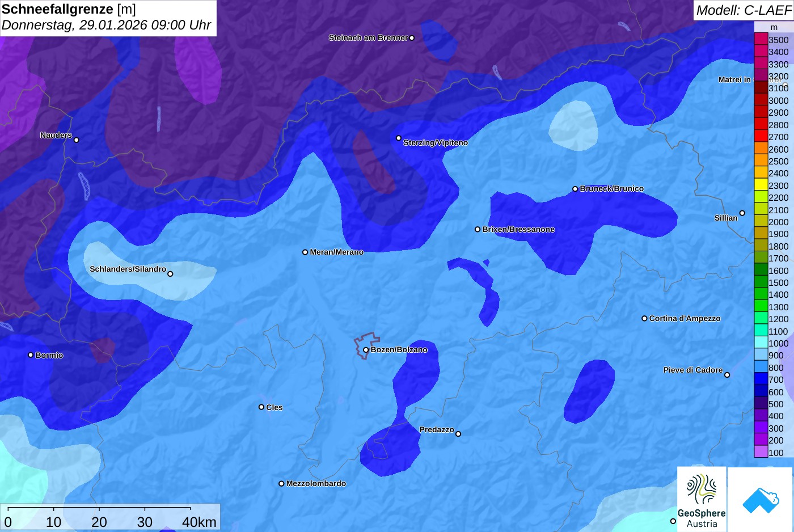
Task: Select the Bozen/Bolzano city marker
Action: point(366,350)
